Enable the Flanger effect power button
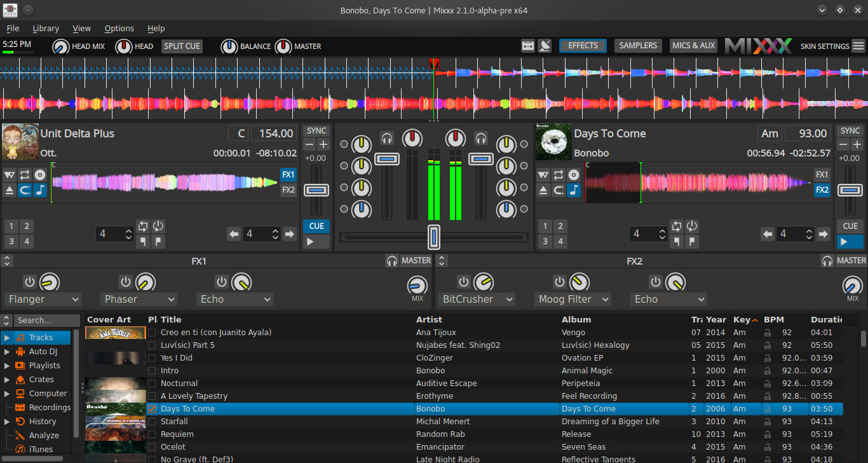868x463 pixels. coord(29,282)
